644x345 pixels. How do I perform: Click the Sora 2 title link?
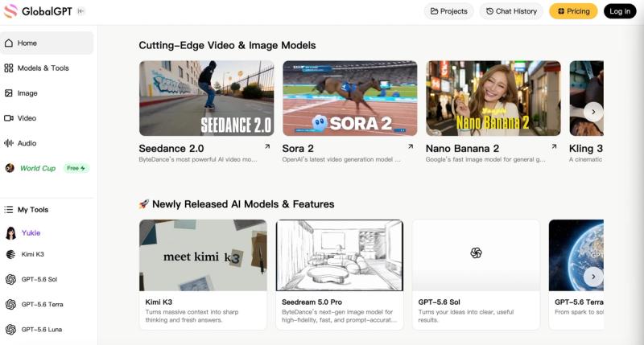(x=298, y=149)
